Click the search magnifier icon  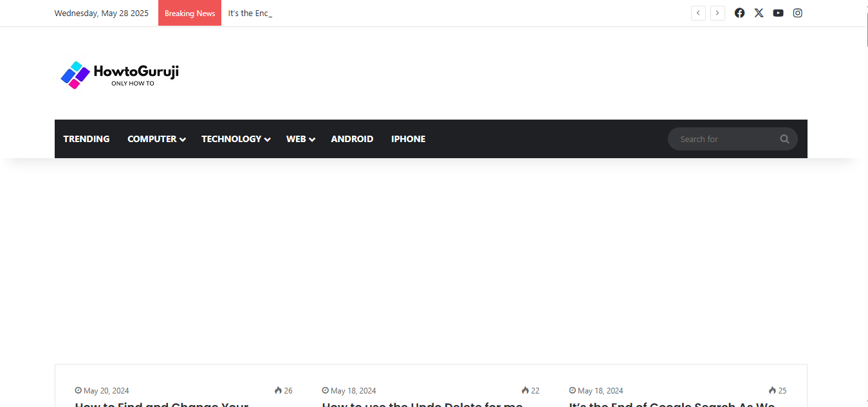coord(784,139)
